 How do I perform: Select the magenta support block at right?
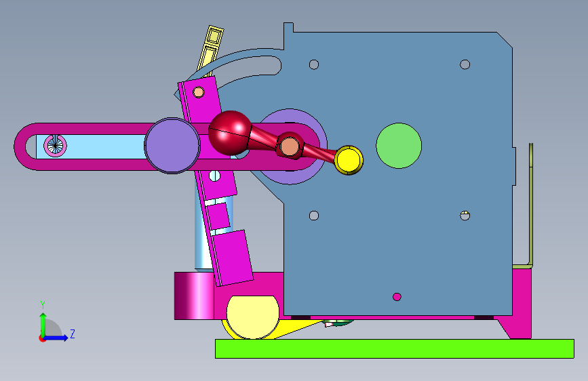(x=522, y=304)
